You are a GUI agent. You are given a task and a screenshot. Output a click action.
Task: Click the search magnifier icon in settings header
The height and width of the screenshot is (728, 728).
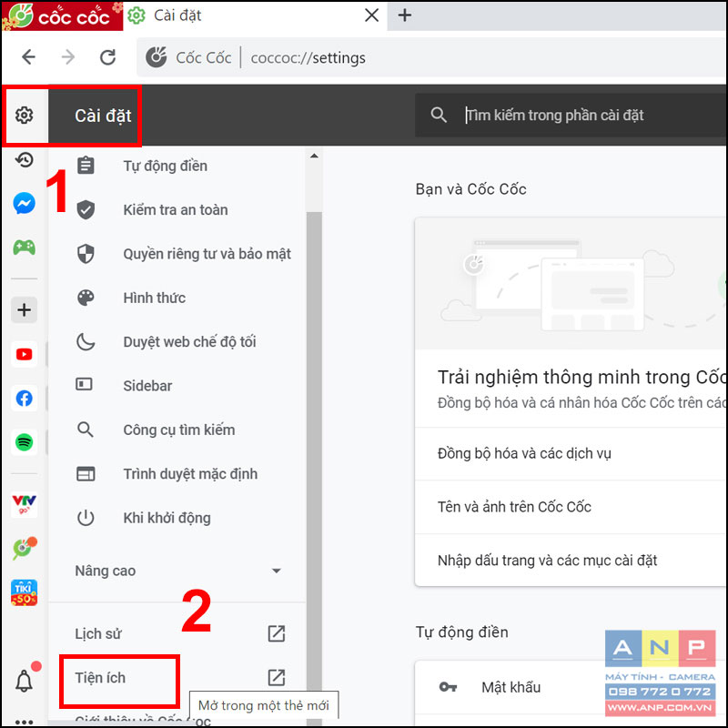click(x=439, y=115)
